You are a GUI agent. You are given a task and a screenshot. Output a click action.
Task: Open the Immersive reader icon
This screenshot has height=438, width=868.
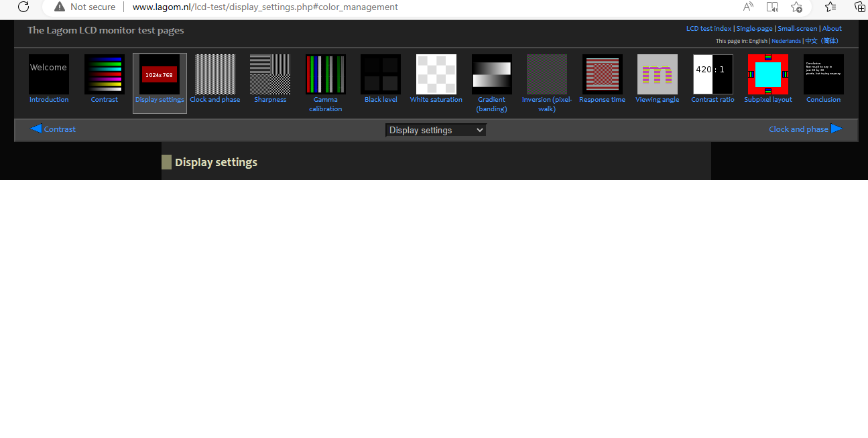point(772,7)
